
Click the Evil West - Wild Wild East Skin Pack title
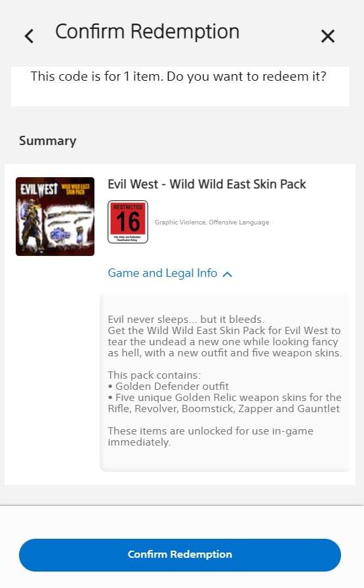tap(207, 184)
